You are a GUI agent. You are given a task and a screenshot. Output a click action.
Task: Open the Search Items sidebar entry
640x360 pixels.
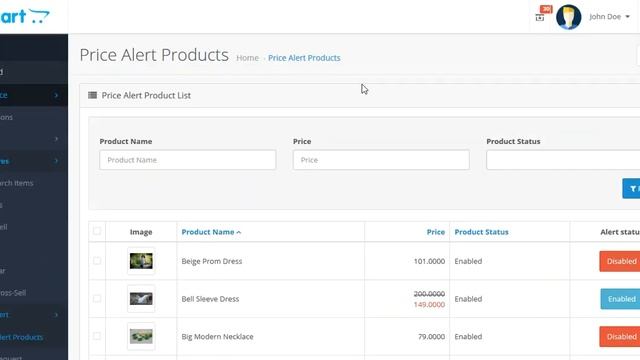click(x=17, y=183)
